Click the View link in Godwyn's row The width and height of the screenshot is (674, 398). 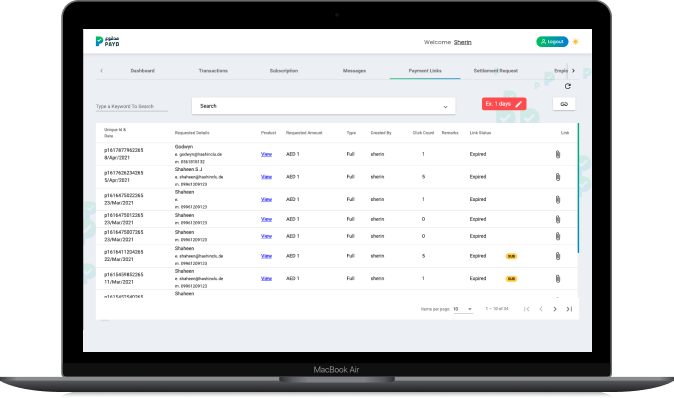[266, 154]
